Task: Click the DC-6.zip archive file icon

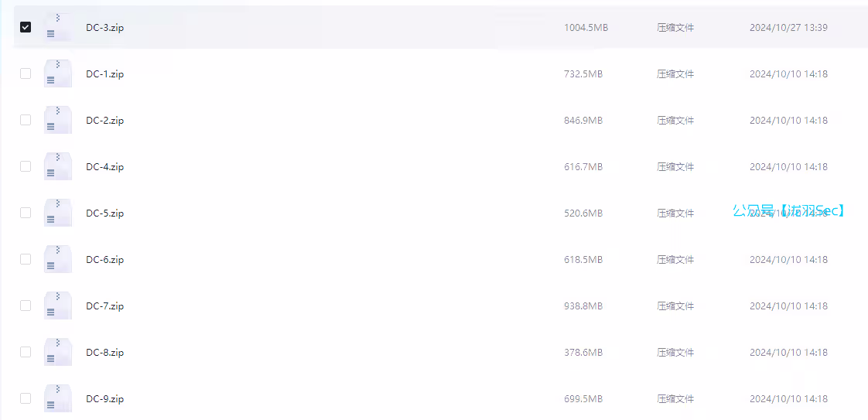Action: pos(58,259)
